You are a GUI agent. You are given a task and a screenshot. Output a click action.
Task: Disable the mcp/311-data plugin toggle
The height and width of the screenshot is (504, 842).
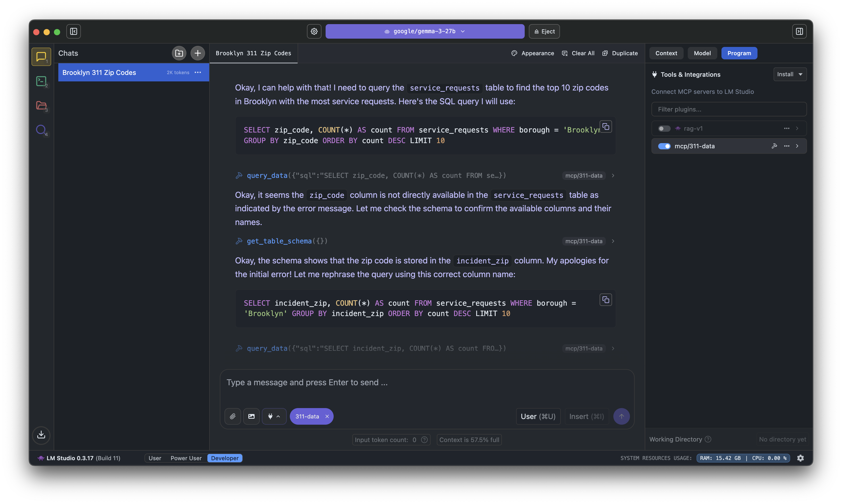[664, 146]
